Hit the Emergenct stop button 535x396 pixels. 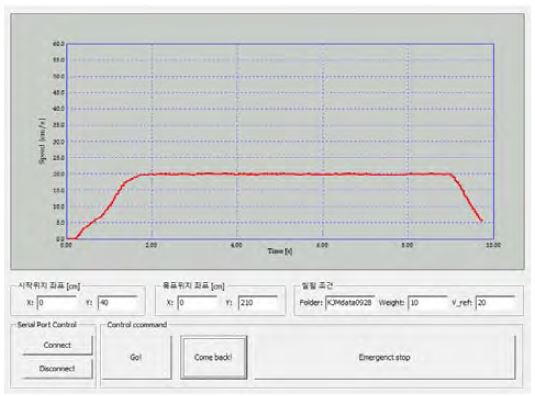point(385,357)
